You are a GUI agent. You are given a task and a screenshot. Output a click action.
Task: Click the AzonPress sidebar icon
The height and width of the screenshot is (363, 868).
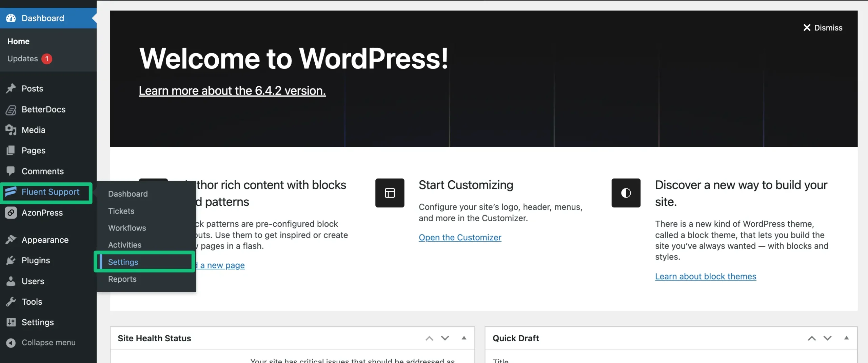point(11,213)
